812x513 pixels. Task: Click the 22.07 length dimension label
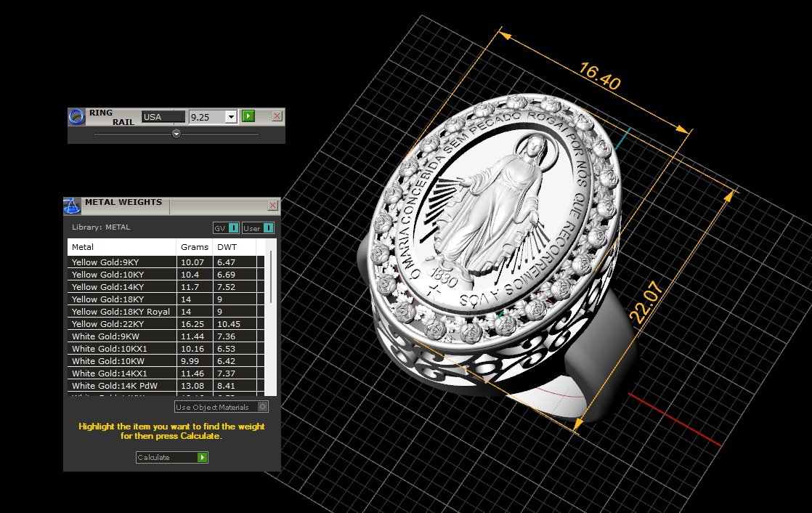[646, 302]
